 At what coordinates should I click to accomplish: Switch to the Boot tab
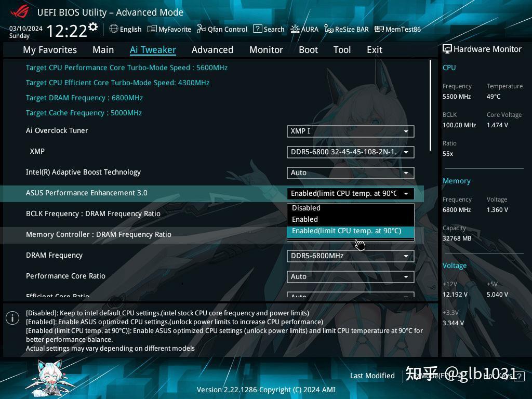coord(308,50)
